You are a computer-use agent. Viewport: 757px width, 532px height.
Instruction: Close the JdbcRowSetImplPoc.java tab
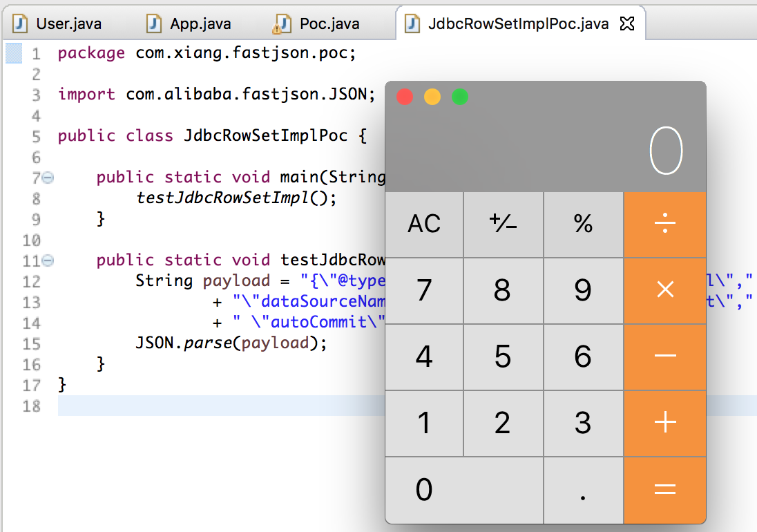point(627,23)
